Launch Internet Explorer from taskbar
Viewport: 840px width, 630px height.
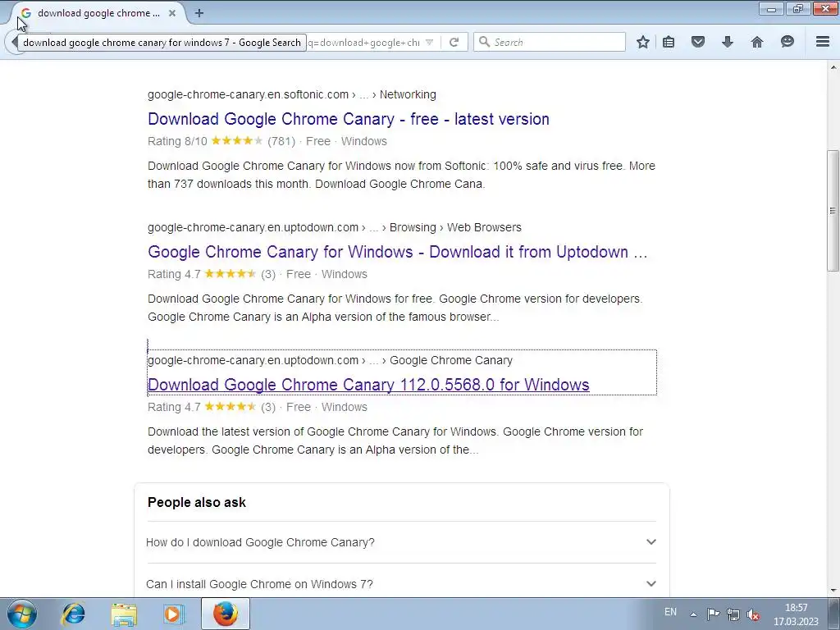(73, 614)
